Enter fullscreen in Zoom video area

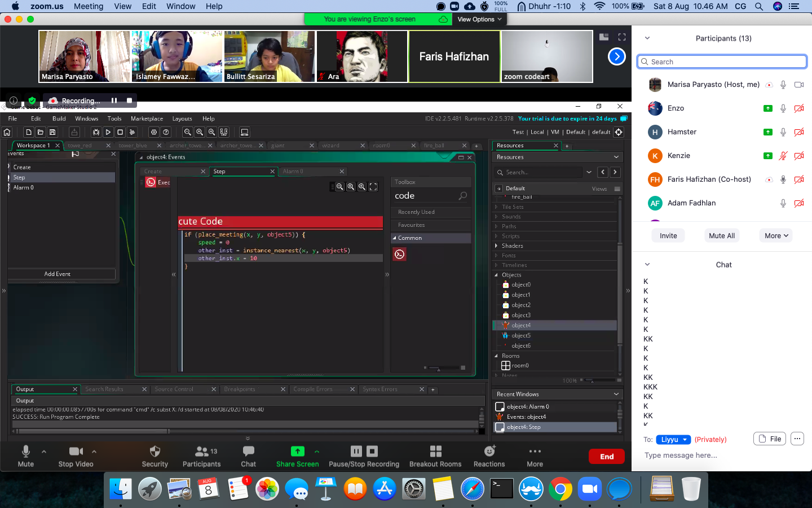[x=622, y=37]
